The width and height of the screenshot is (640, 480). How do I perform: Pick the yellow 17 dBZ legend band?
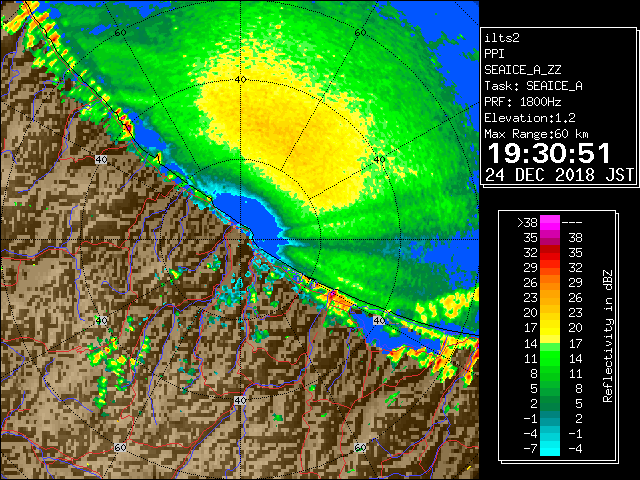(x=550, y=328)
